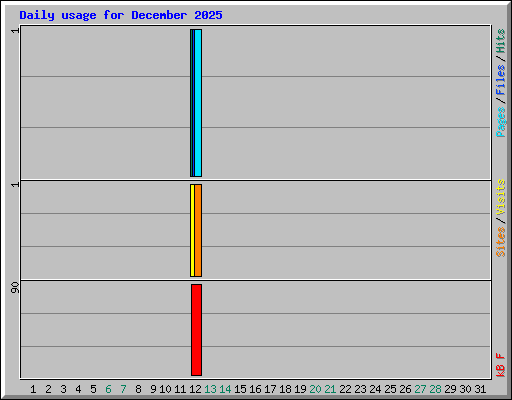Viewport: 512px width, 400px height.
Task: Click the '90' axis value
Action: [x=15, y=287]
